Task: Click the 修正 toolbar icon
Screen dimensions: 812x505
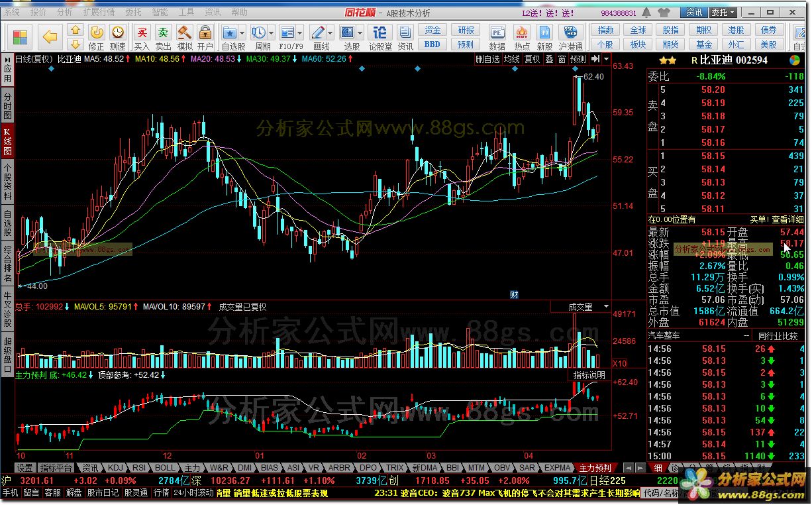Action: coord(97,32)
